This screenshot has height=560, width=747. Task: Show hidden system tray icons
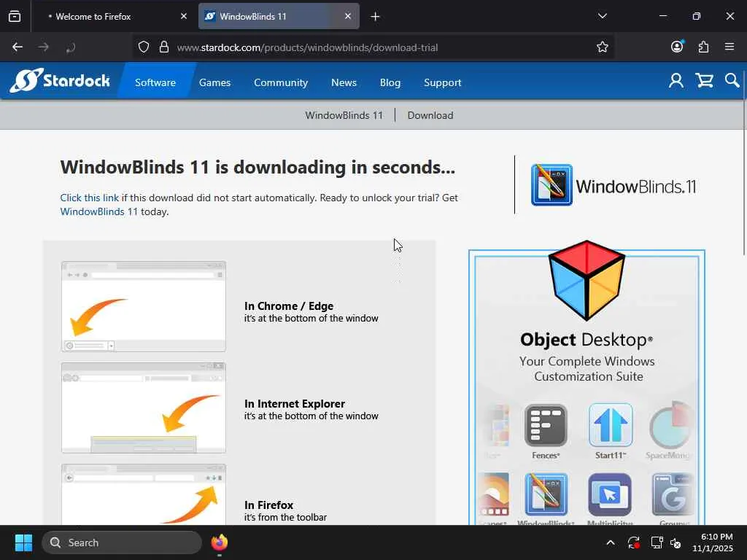pyautogui.click(x=611, y=542)
